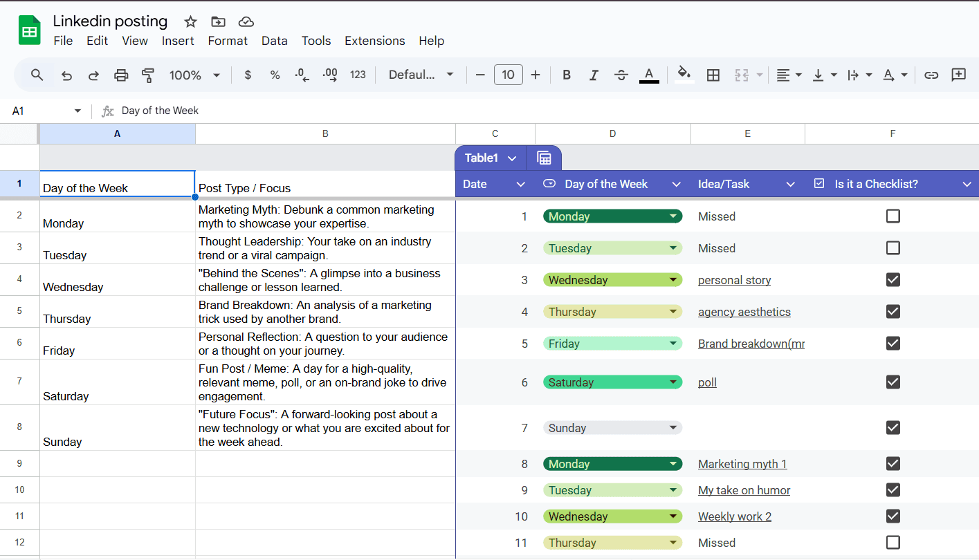This screenshot has width=979, height=560.
Task: Open the zoom 100% dropdown
Action: coord(194,75)
